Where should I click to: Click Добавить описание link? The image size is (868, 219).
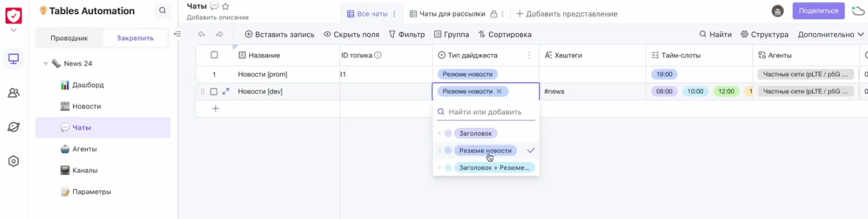click(x=217, y=17)
